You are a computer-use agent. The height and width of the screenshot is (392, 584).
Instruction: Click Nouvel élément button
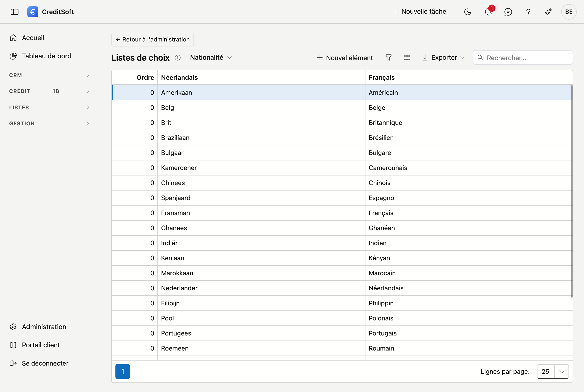click(345, 58)
